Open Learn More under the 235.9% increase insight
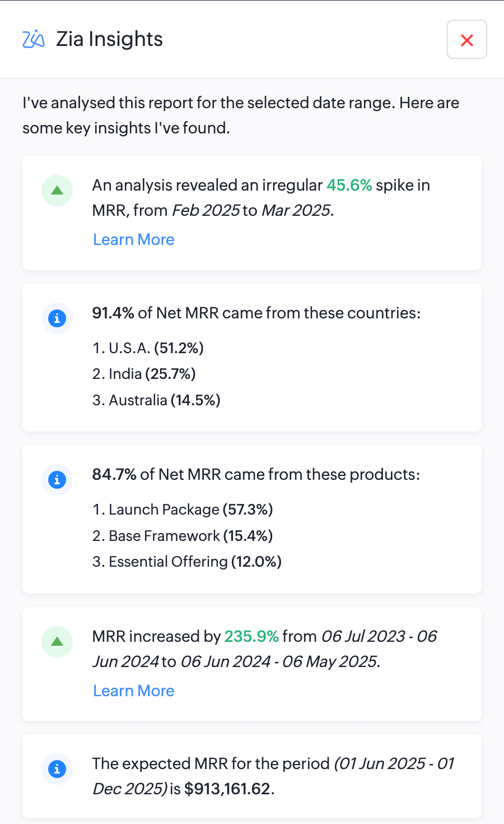 133,691
